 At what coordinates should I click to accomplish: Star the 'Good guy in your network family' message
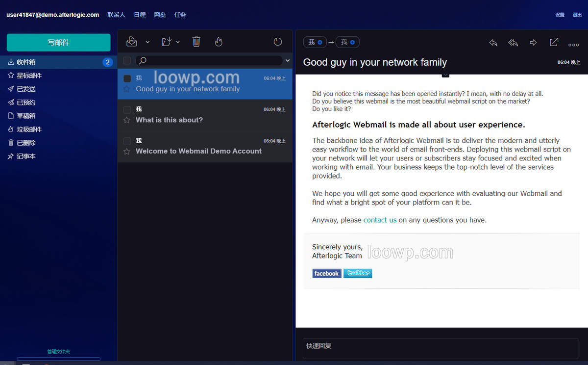[127, 89]
